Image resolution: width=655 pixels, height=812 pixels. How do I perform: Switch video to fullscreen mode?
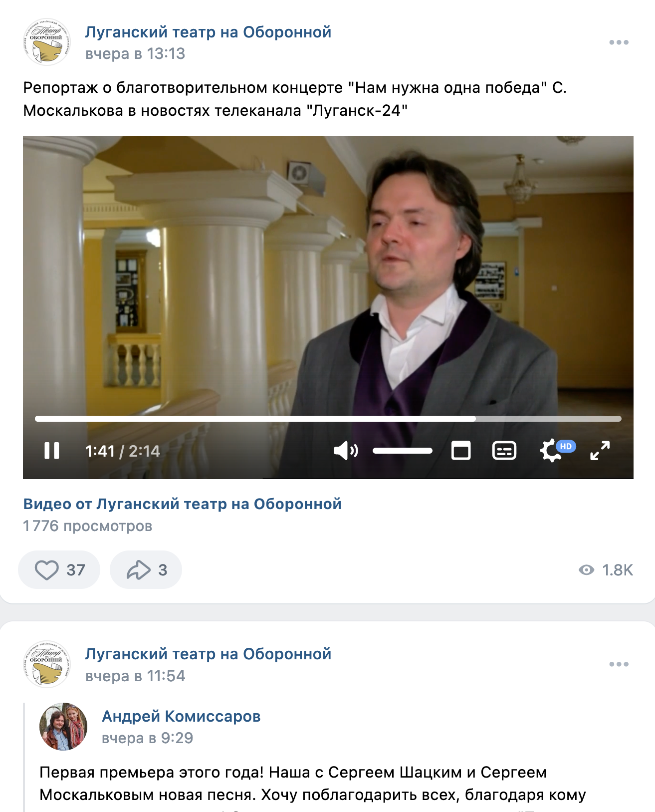600,451
